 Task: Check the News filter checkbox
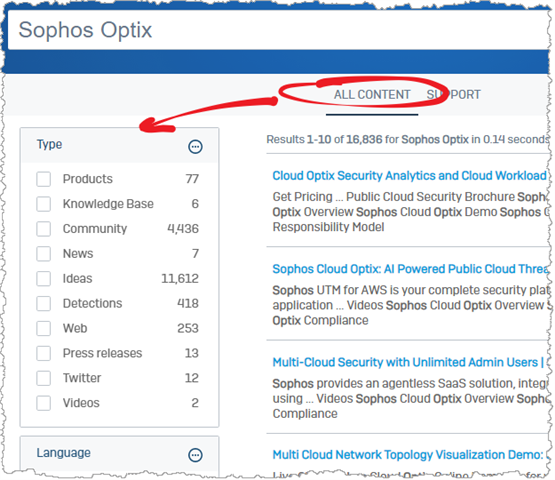44,254
